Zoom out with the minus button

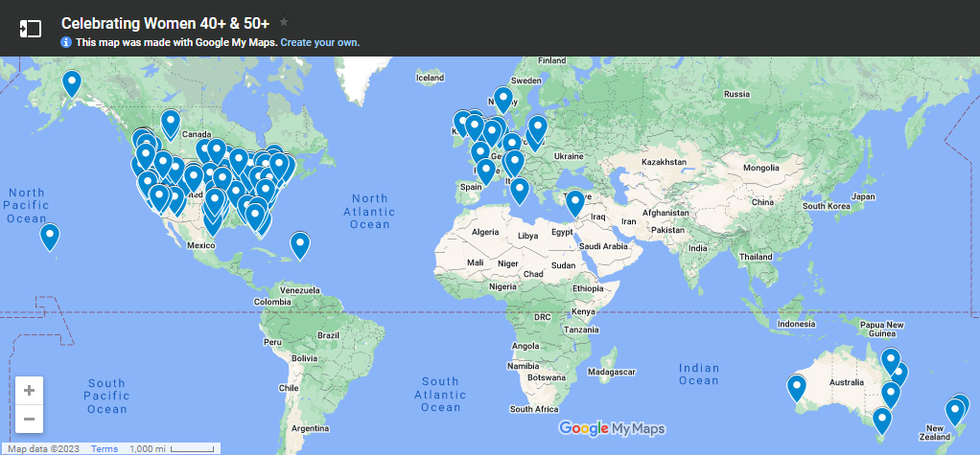[x=29, y=419]
